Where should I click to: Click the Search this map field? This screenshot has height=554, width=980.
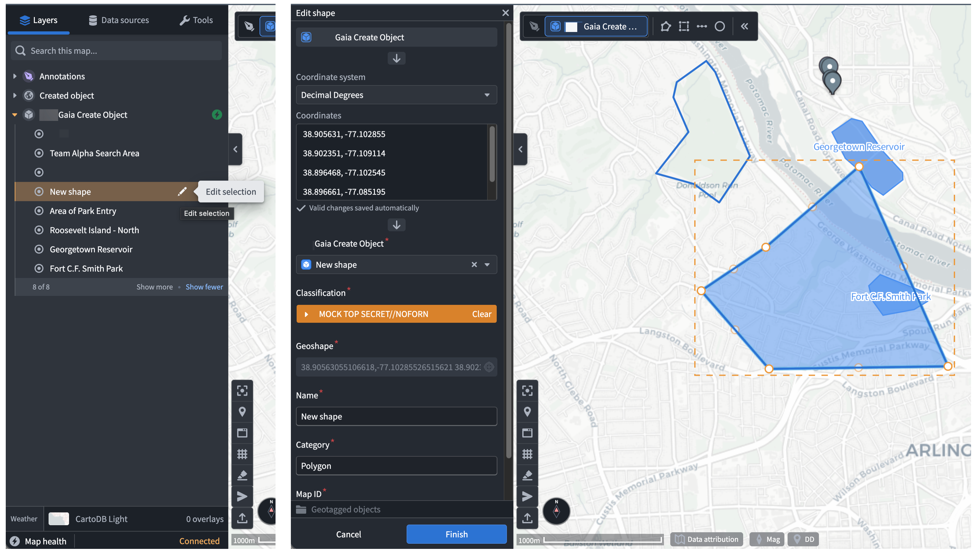point(116,51)
